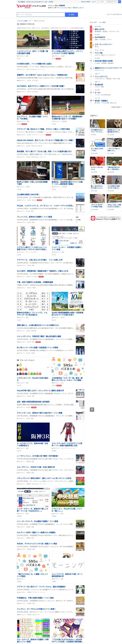Open the Yahoo!リアルタイム検索アプリ banner
This screenshot has width=122, height=644.
coord(106,218)
